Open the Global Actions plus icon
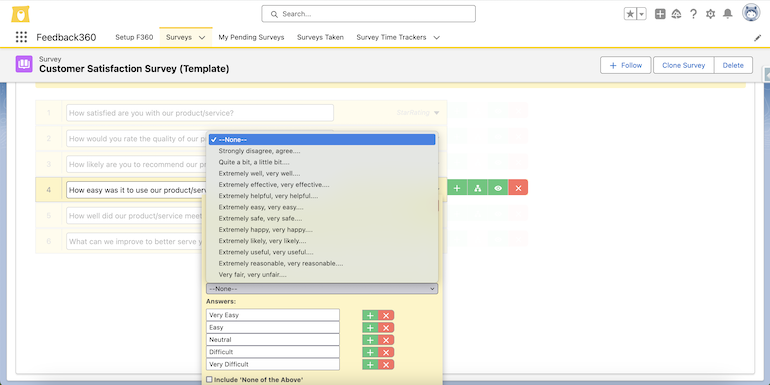This screenshot has height=385, width=770. click(660, 14)
